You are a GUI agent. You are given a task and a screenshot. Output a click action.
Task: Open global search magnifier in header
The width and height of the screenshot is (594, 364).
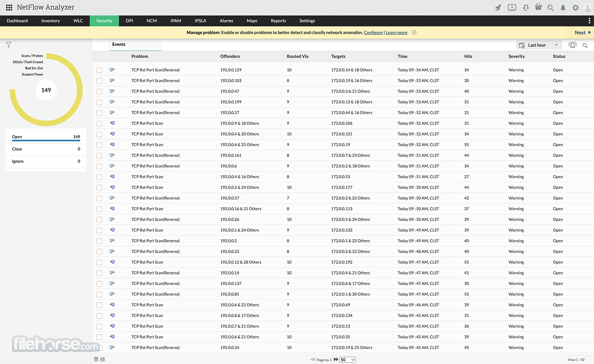550,8
